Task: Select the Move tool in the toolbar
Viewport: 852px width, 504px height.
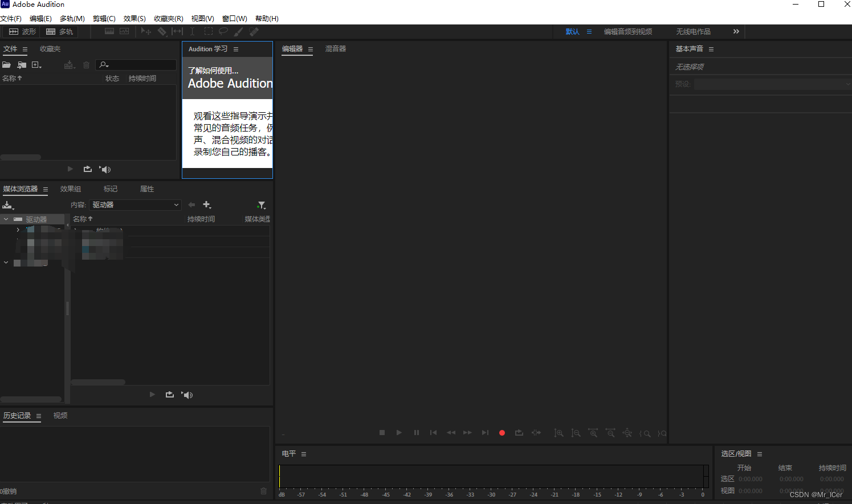Action: pyautogui.click(x=146, y=32)
